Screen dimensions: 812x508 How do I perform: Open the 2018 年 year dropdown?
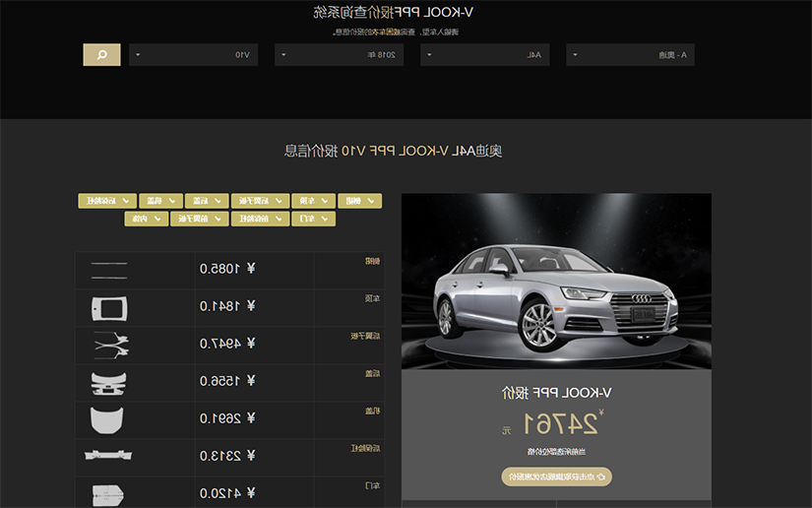coord(340,55)
